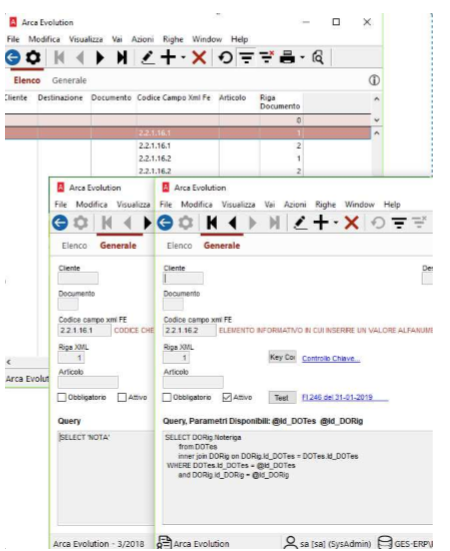450x551 pixels.
Task: Click the Key Cor button
Action: point(282,357)
